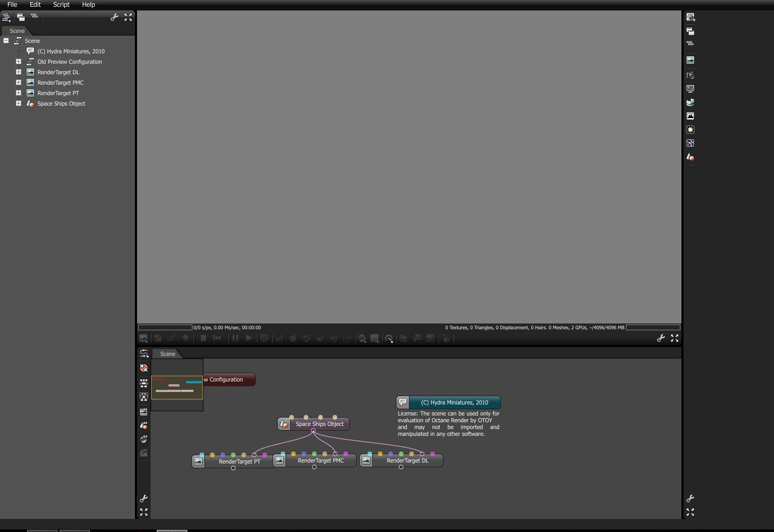Viewport: 774px width, 532px height.
Task: Expand Old Preview Configuration in the outliner
Action: pyautogui.click(x=18, y=62)
